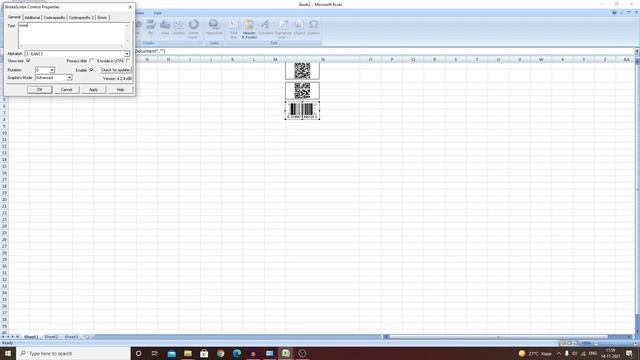The image size is (640, 360).
Task: Click the Hyperlink ribbon icon
Action: point(214,27)
